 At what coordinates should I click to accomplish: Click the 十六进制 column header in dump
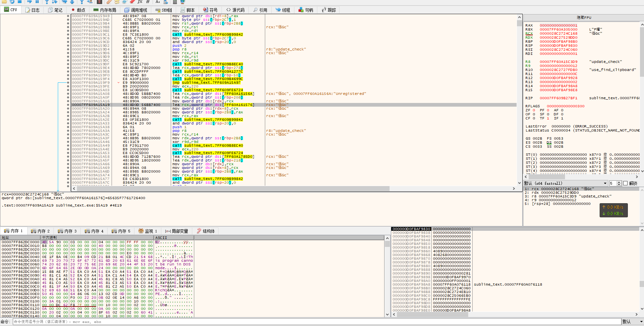point(97,238)
